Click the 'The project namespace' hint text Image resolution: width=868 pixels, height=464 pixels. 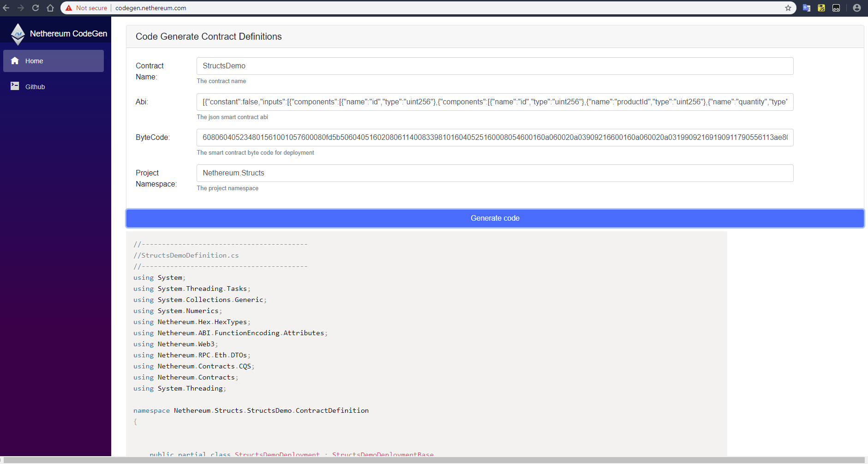(x=227, y=188)
